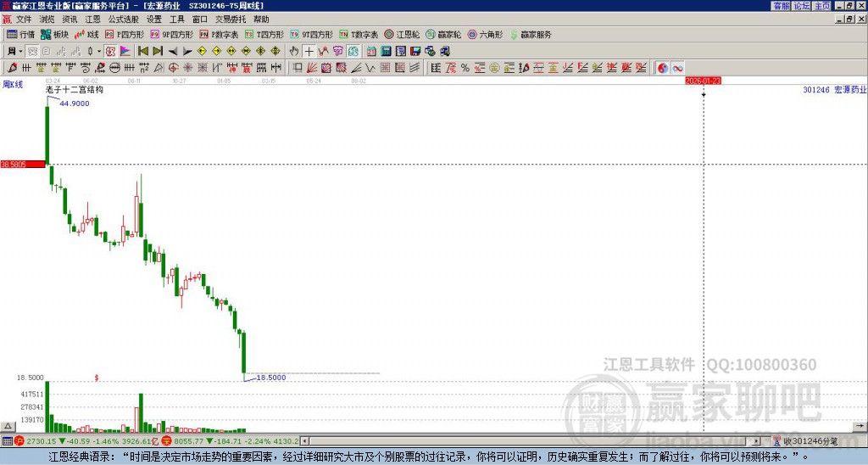Image resolution: width=868 pixels, height=465 pixels.
Task: Open the 江恩 menu
Action: 92,20
